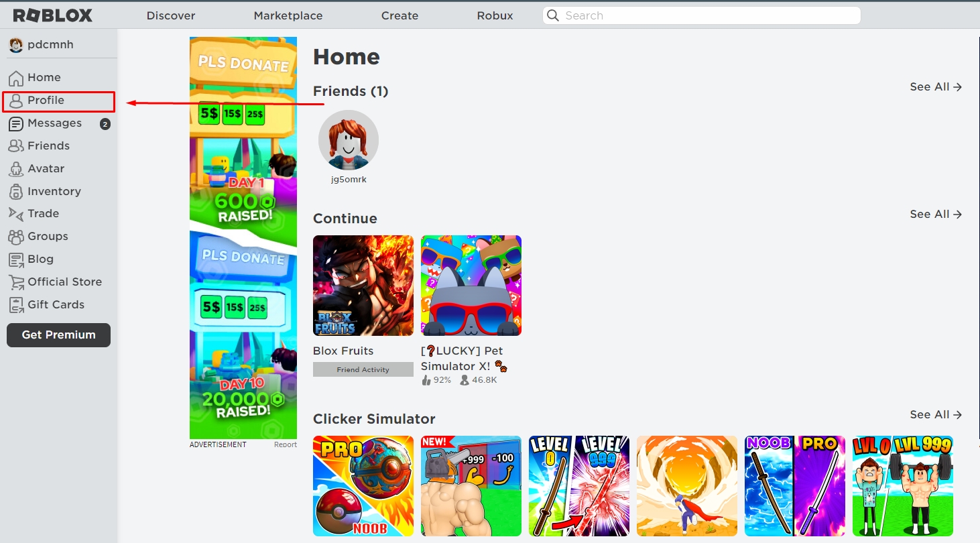The image size is (980, 543).
Task: Switch to the Marketplace tab
Action: 288,15
